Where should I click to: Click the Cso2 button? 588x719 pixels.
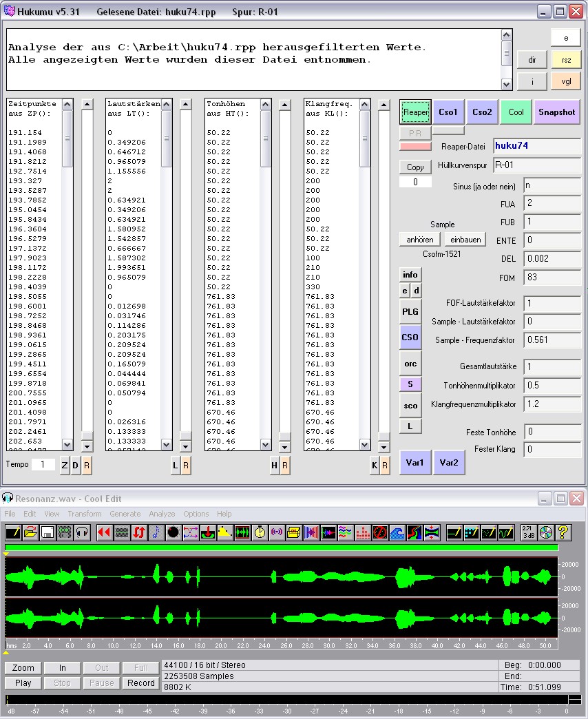(x=482, y=112)
